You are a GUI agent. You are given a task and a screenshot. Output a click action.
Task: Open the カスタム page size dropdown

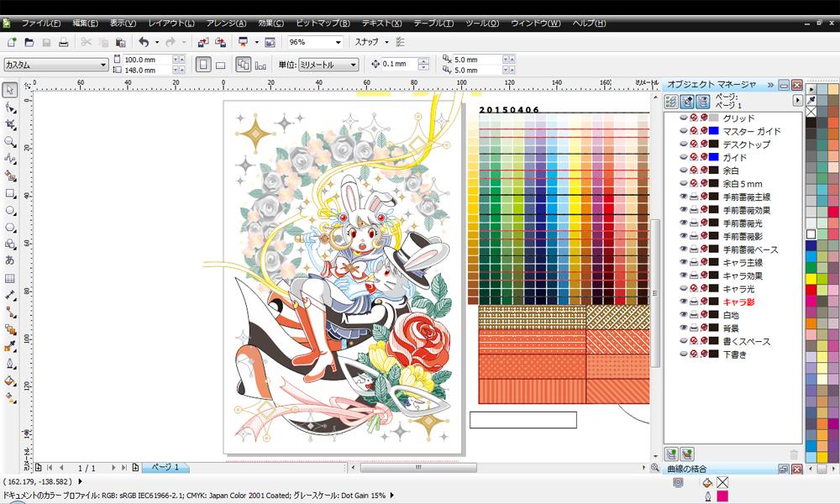[x=104, y=65]
